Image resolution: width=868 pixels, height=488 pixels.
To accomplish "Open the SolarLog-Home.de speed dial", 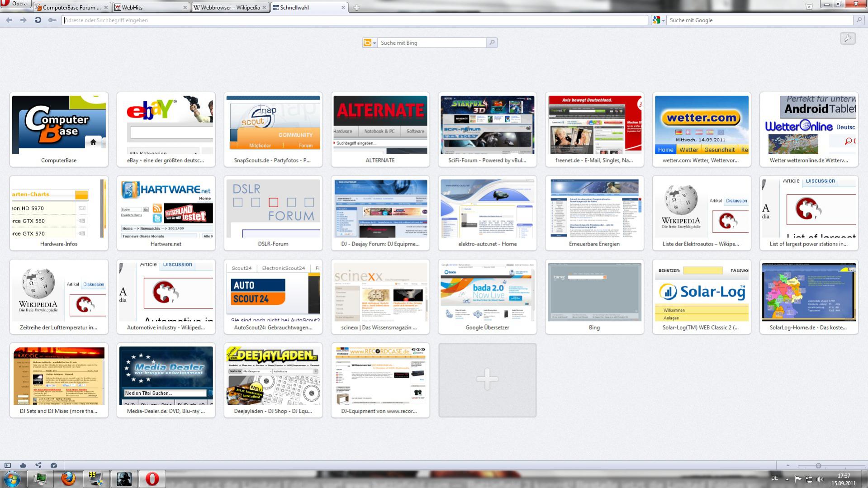I will pos(809,297).
